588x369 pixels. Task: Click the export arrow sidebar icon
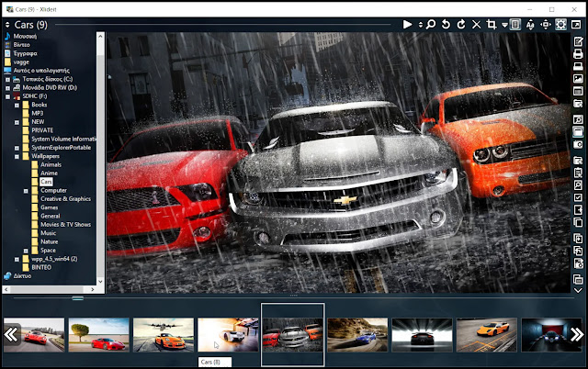pyautogui.click(x=578, y=210)
